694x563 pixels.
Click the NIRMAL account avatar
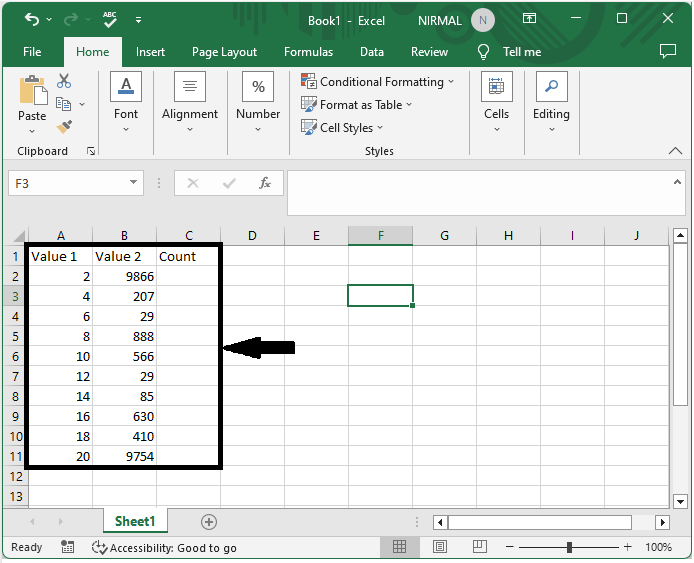482,20
